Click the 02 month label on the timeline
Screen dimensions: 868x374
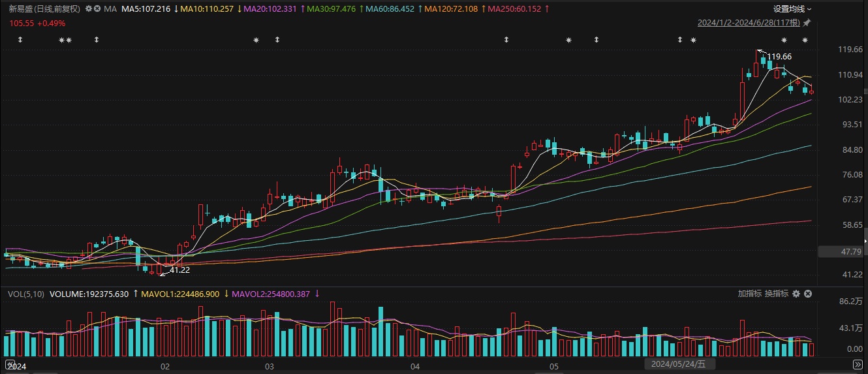(x=166, y=366)
